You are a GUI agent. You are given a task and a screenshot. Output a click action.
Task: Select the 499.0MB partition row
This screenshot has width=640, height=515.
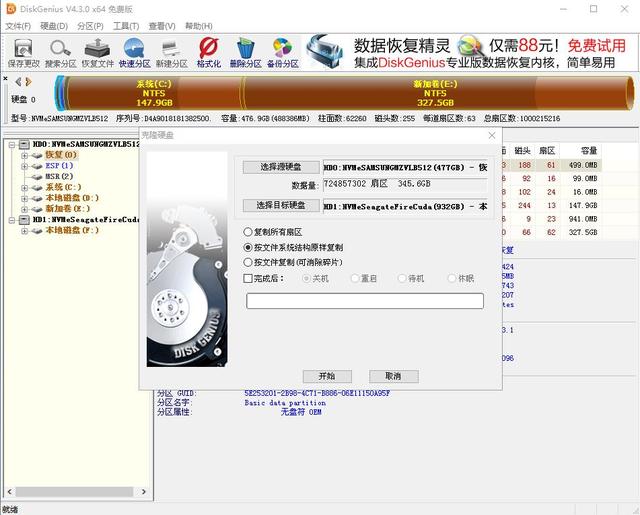(551, 165)
